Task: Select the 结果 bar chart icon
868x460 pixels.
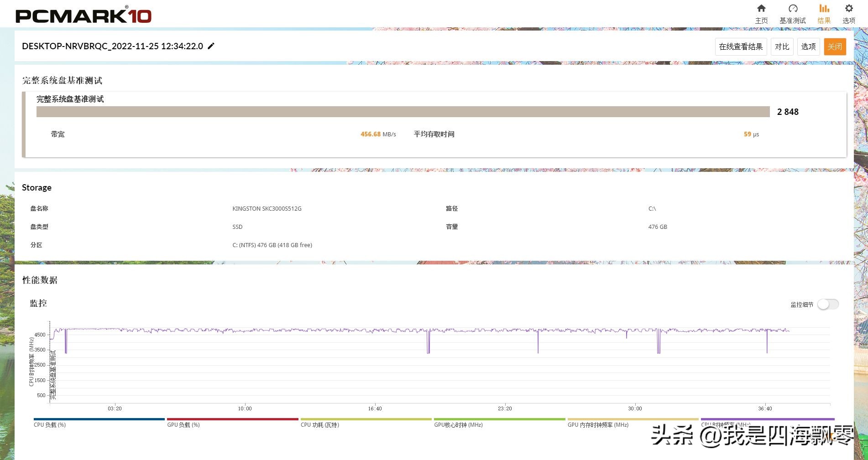Action: click(x=824, y=9)
